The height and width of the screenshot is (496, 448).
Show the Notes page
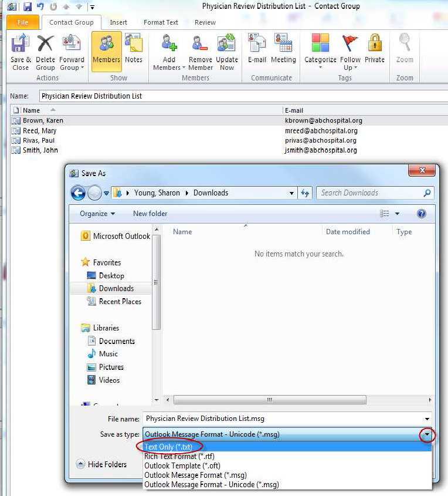pos(134,49)
